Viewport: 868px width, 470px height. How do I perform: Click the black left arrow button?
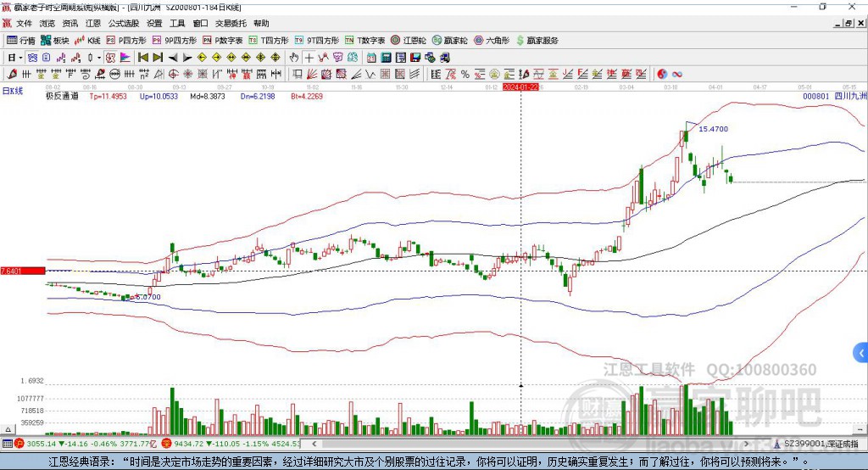pyautogui.click(x=173, y=58)
